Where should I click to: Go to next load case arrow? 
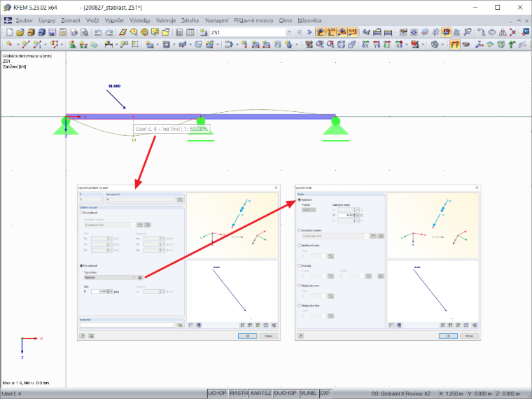click(309, 32)
